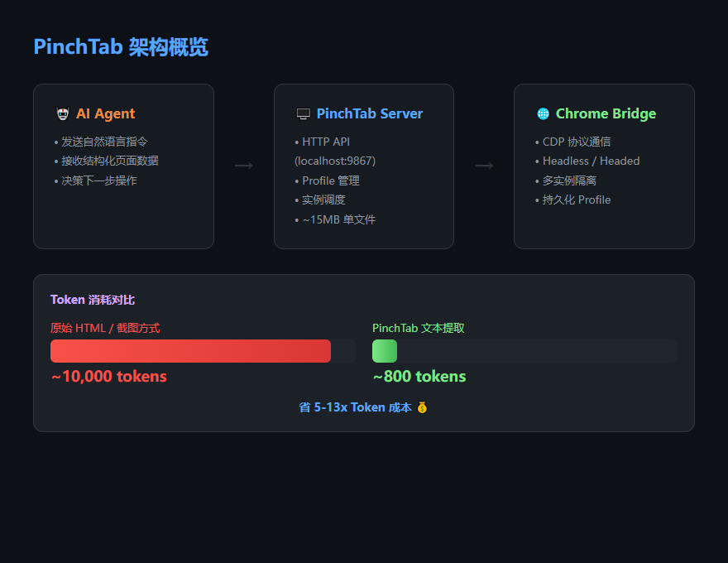The image size is (728, 563).
Task: Click the AI Agent robot icon
Action: tap(63, 114)
